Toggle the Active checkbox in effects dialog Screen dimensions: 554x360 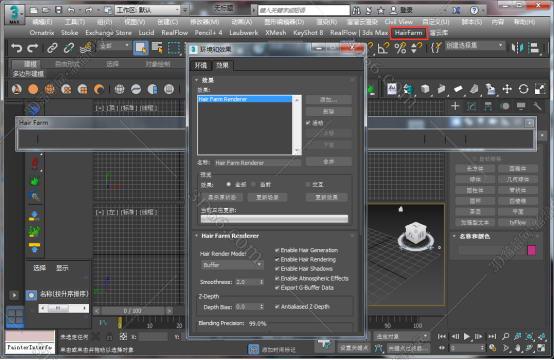308,123
